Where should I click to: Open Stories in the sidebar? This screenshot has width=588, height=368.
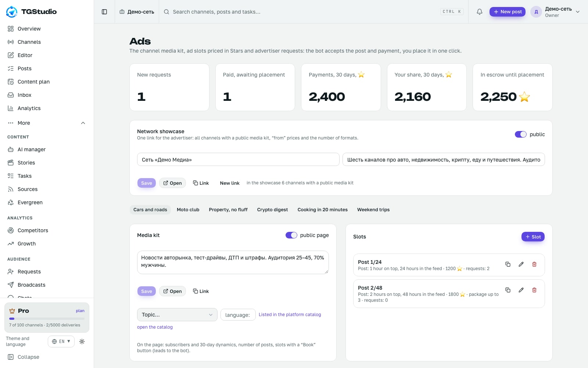(47, 163)
